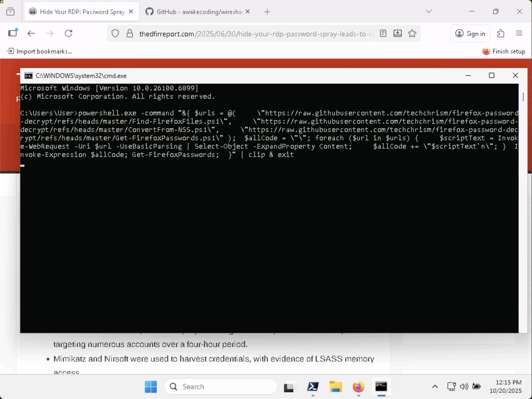Launch PowerShell from the taskbar
The height and width of the screenshot is (399, 532).
pos(313,387)
